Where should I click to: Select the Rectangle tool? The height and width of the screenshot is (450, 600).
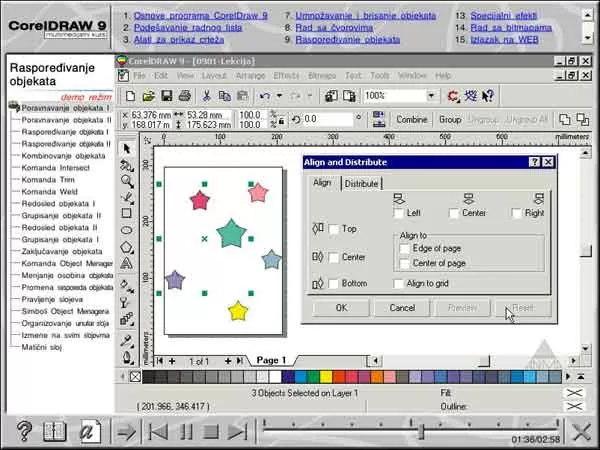[x=127, y=213]
